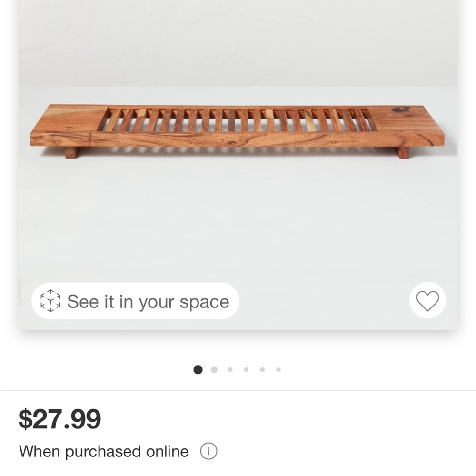This screenshot has height=476, width=476.
Task: Switch to third image pagination dot
Action: pyautogui.click(x=230, y=369)
